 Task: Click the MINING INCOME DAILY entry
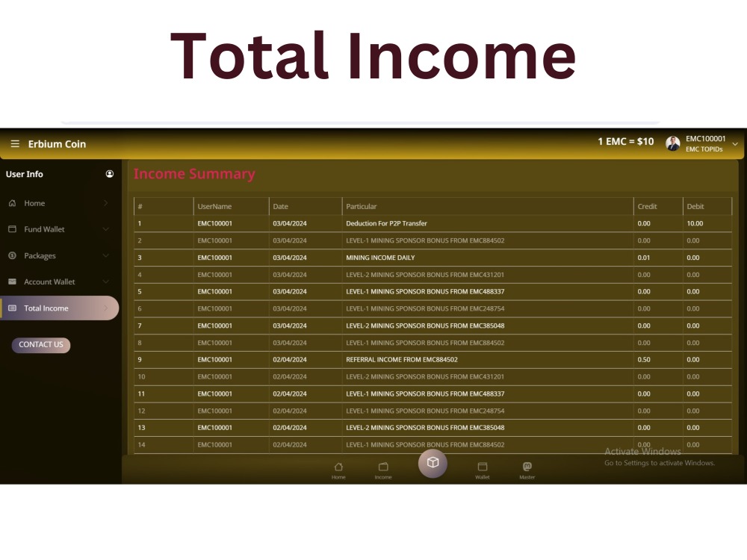click(380, 258)
